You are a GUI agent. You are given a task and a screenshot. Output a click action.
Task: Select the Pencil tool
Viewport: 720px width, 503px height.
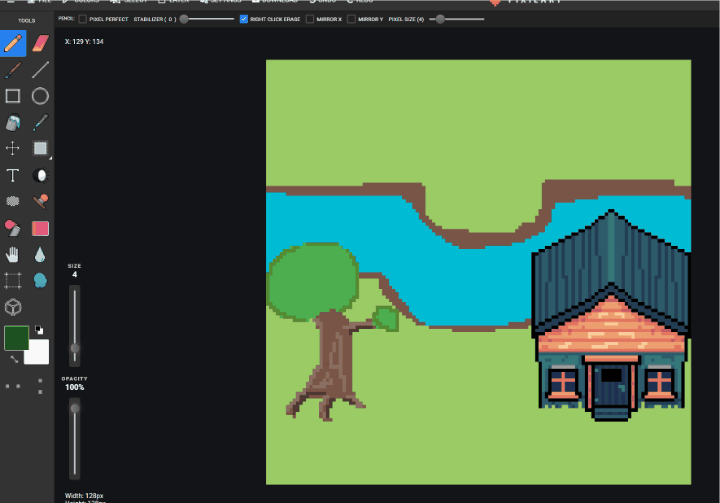pyautogui.click(x=13, y=43)
